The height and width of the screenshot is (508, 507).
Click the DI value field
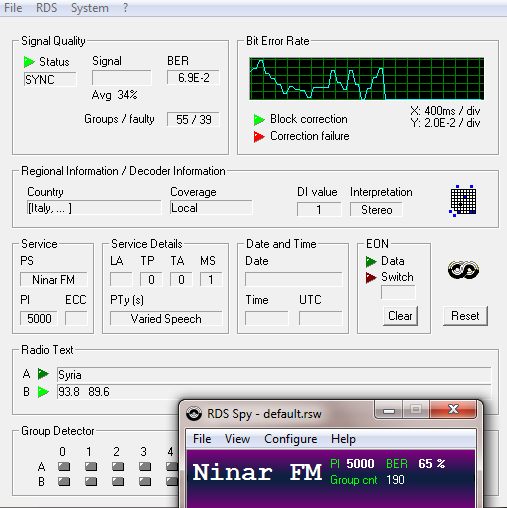[x=319, y=209]
